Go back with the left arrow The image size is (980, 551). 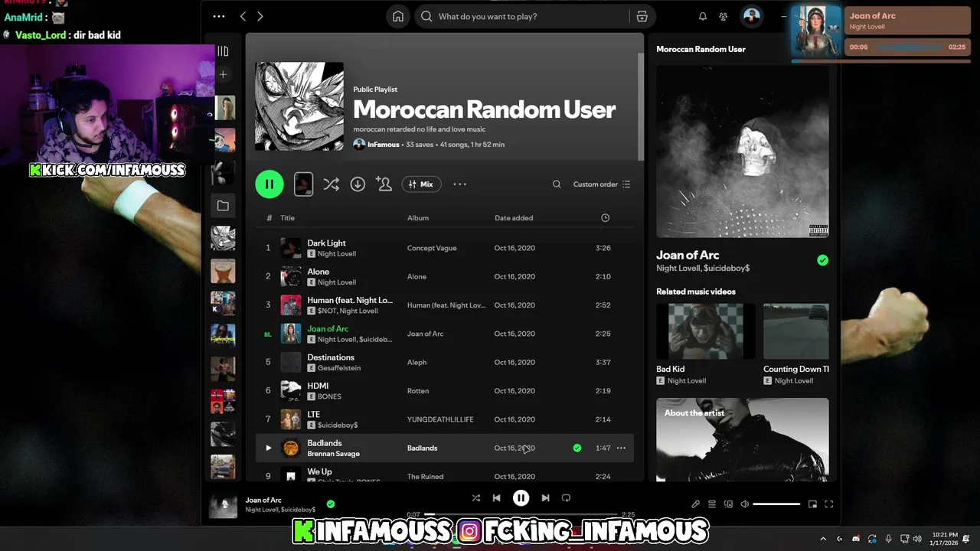click(243, 16)
